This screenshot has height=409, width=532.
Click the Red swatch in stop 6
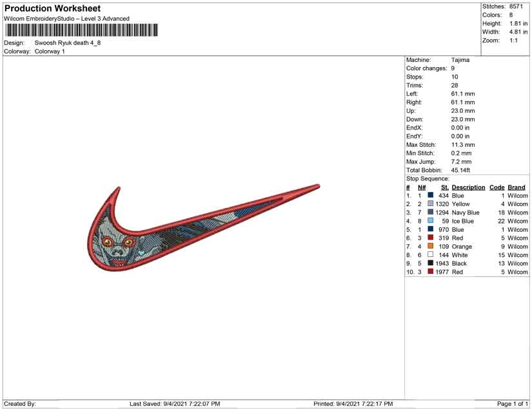431,238
